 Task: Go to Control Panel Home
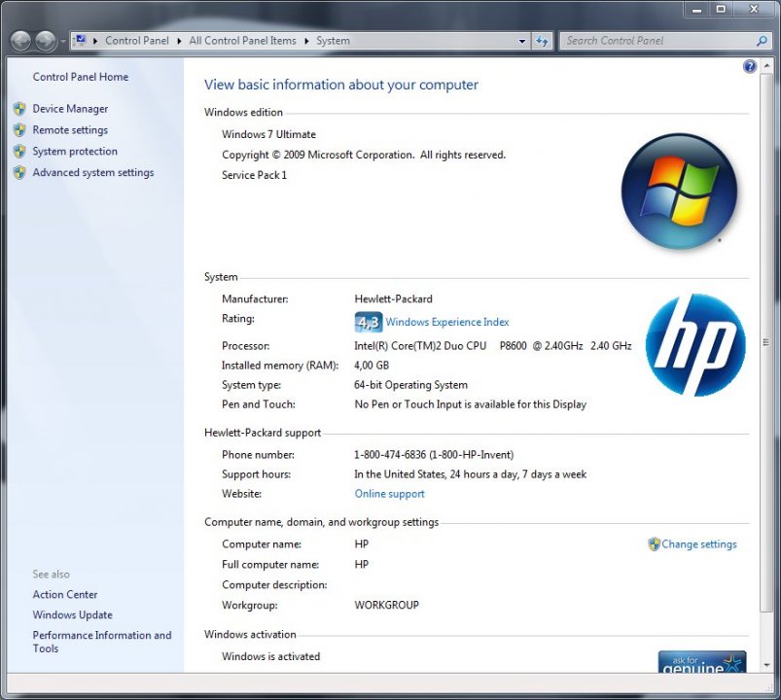pos(81,77)
